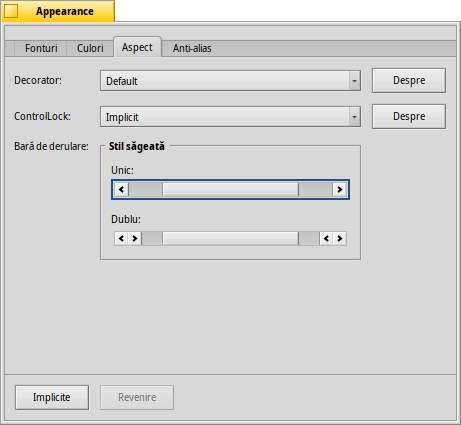The image size is (461, 425).
Task: Open the ControlLock dropdown showing Implicit
Action: [x=230, y=117]
